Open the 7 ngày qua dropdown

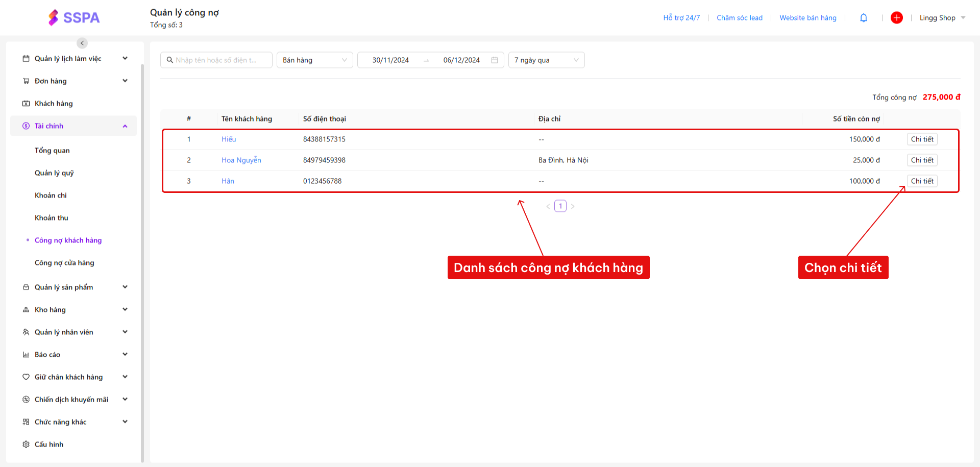tap(547, 60)
